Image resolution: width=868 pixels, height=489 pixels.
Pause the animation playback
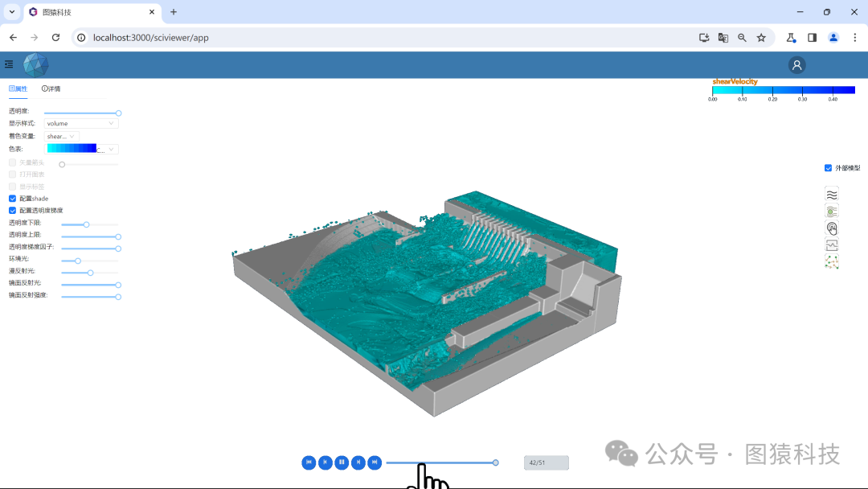coord(342,462)
